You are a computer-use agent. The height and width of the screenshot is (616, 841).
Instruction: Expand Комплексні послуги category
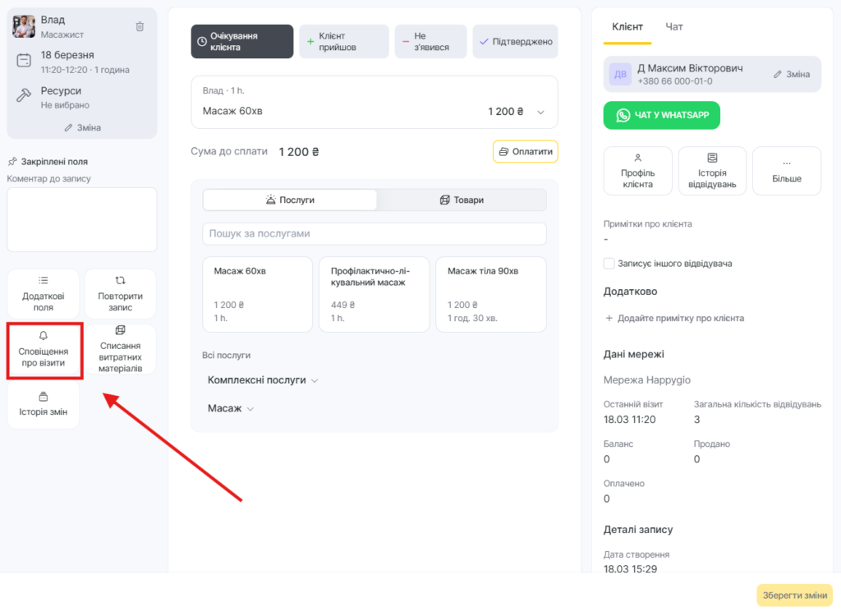click(315, 380)
